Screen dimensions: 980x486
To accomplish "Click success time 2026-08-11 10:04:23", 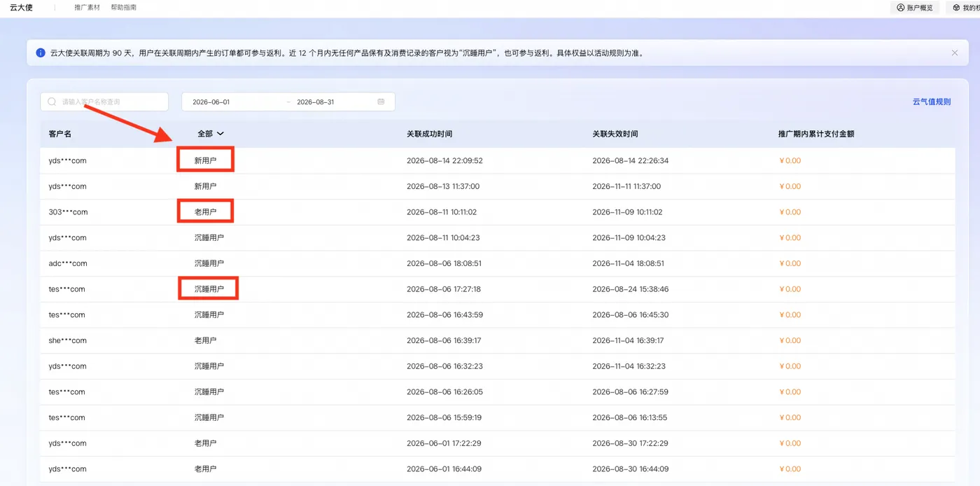I will pos(443,237).
